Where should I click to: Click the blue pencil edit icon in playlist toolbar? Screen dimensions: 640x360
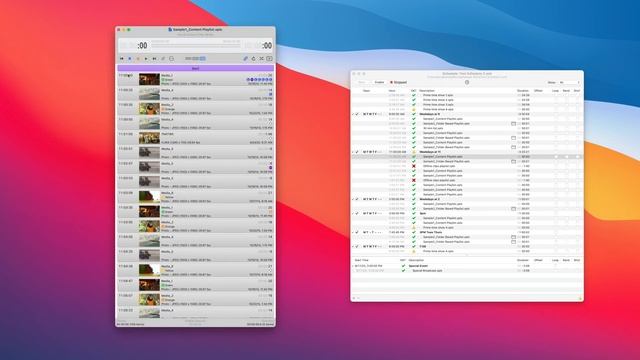click(246, 59)
